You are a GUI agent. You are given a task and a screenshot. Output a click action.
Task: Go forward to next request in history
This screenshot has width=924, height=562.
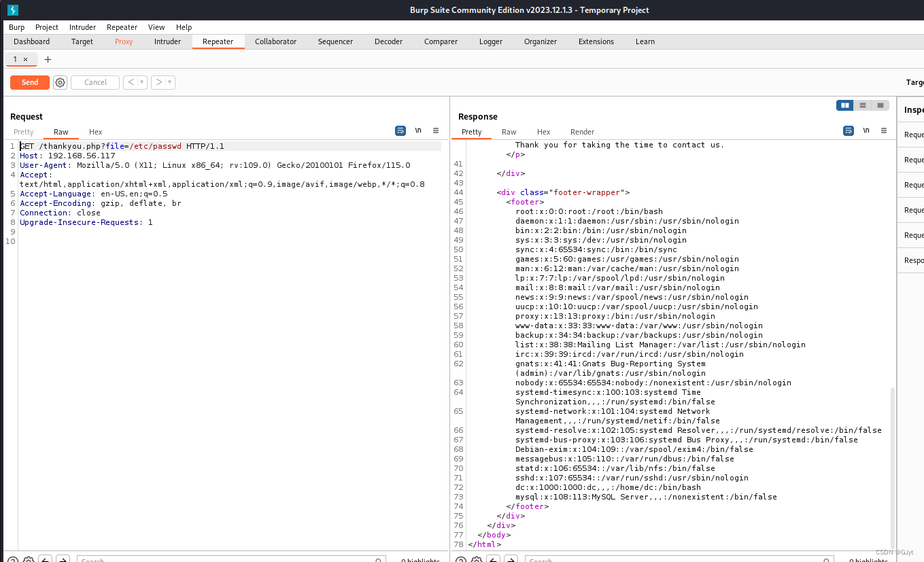click(158, 82)
